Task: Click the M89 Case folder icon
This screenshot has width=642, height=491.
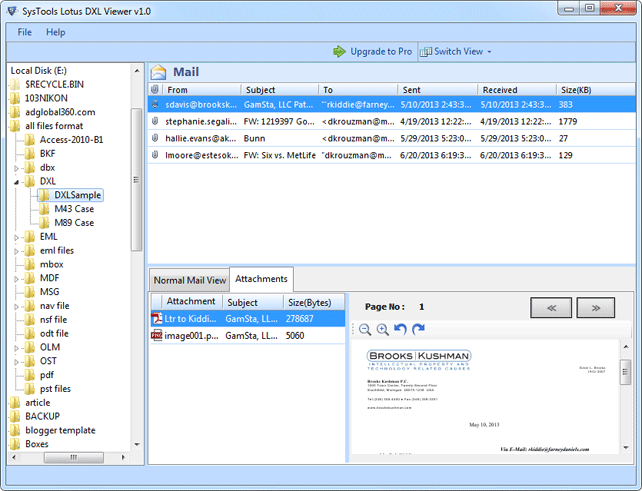Action: click(44, 223)
